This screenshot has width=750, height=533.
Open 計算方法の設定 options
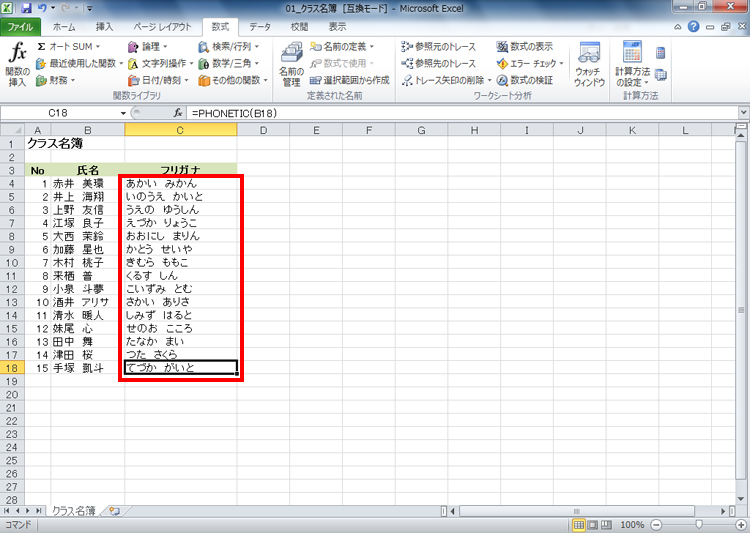tap(632, 65)
